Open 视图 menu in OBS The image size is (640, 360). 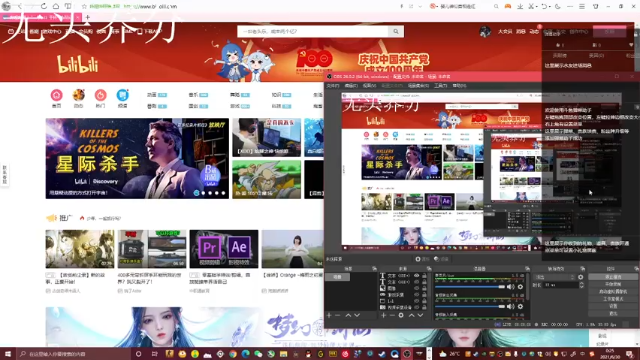[x=369, y=86]
